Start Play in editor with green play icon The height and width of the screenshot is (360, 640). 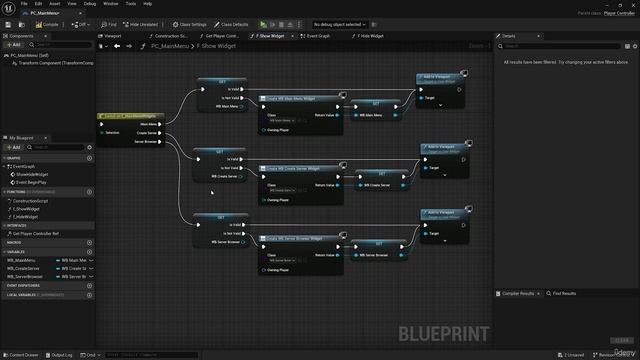coord(263,24)
